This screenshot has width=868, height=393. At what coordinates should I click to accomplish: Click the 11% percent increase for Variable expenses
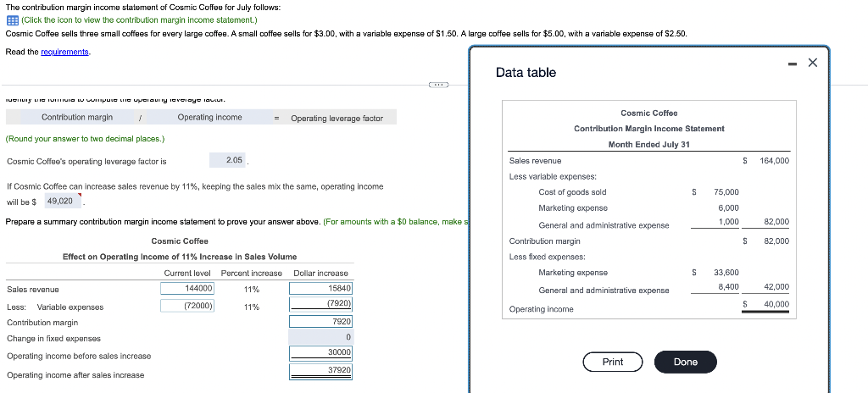(x=251, y=307)
